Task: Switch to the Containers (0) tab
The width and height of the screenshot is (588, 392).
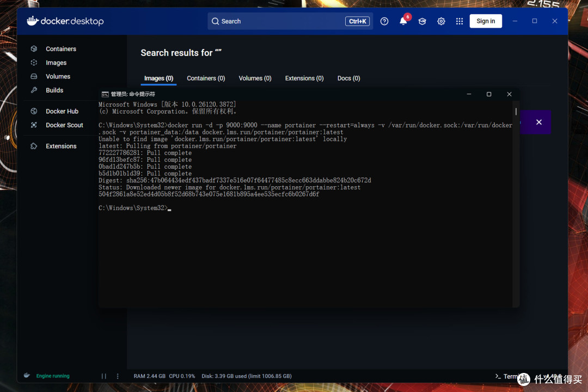Action: point(206,78)
